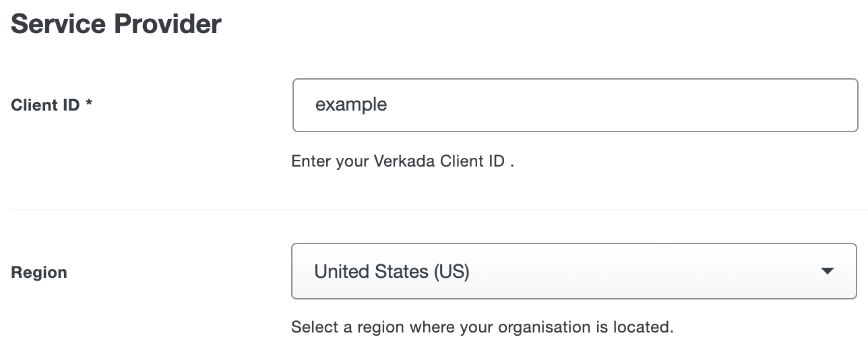Select the "United States (US)" region value
Viewport: 868px width, 348px height.
tap(392, 272)
